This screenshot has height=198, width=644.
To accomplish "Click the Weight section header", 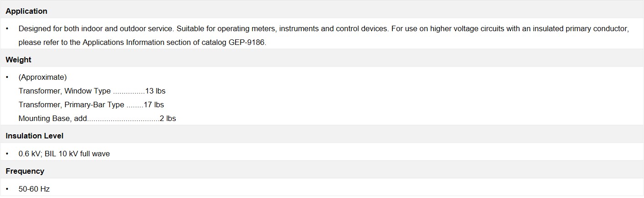I will 18,60.
